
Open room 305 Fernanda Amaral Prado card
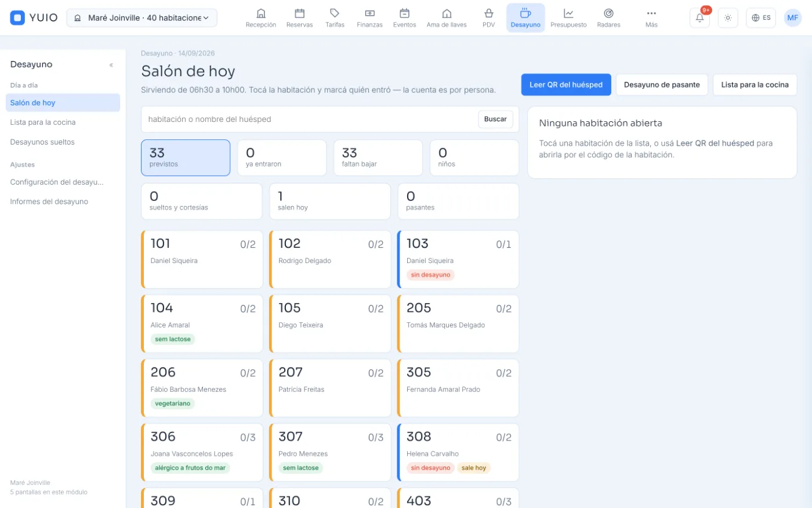coord(458,388)
